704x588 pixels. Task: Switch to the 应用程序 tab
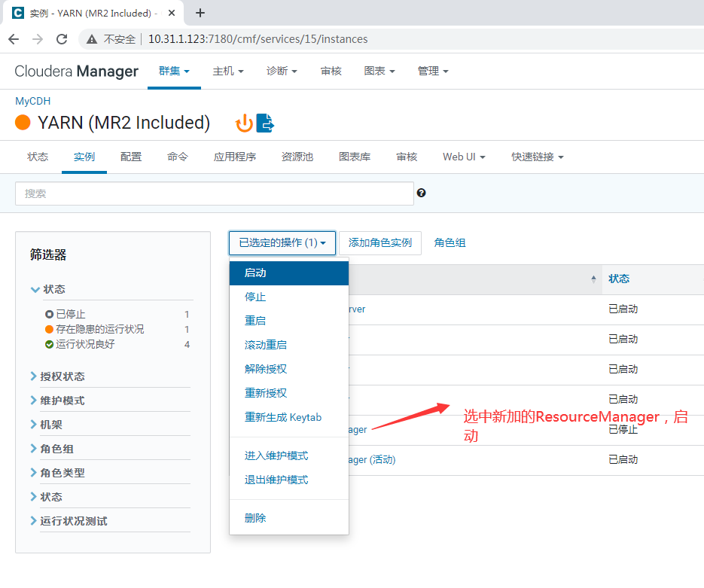click(235, 157)
